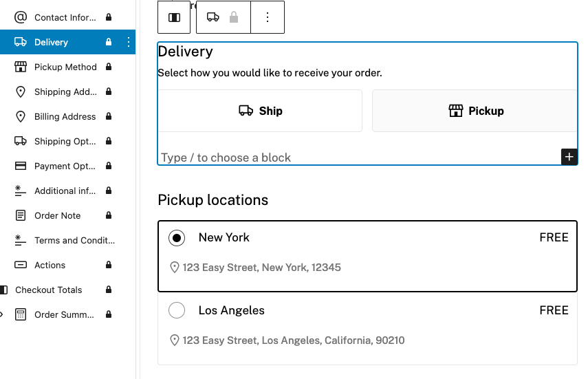Click the parent block columns icon in toolbar
This screenshot has width=588, height=379.
pyautogui.click(x=174, y=17)
